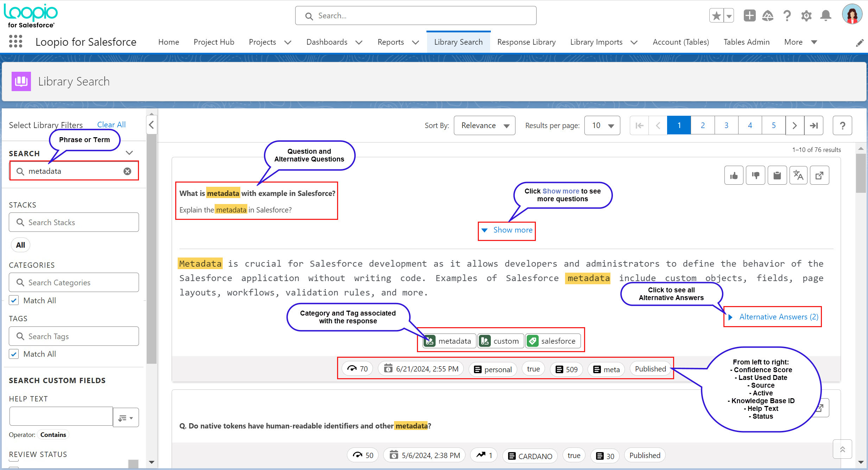The image size is (868, 470).
Task: Open the Trailhead guidance icon
Action: pyautogui.click(x=768, y=16)
